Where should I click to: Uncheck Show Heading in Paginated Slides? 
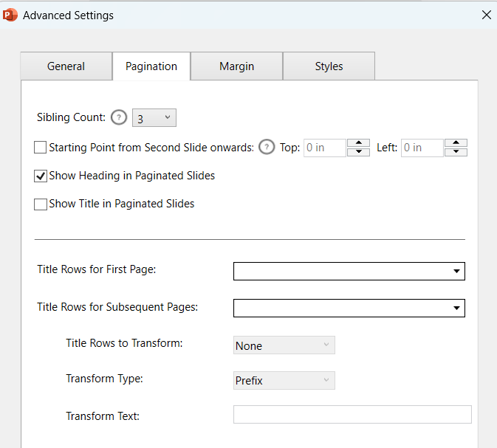click(x=41, y=176)
